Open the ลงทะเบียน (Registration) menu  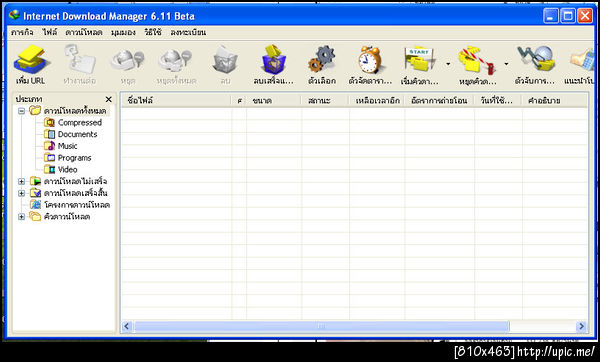coord(188,33)
